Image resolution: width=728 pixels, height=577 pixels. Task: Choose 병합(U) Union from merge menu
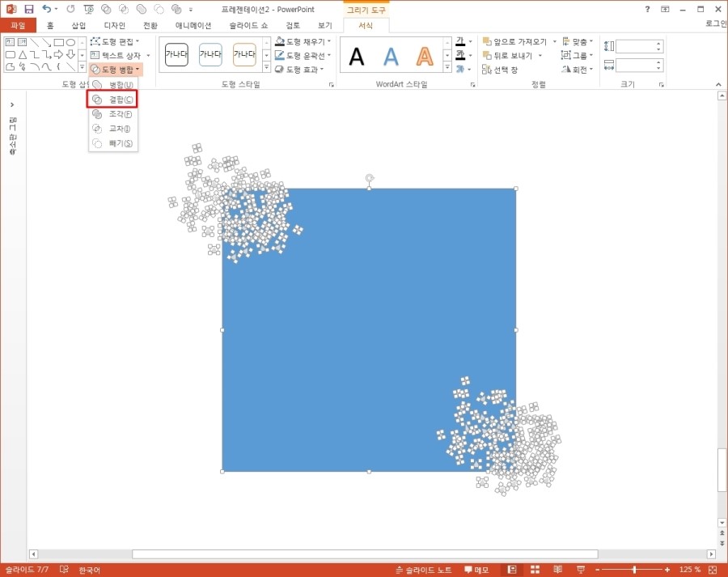coord(112,84)
